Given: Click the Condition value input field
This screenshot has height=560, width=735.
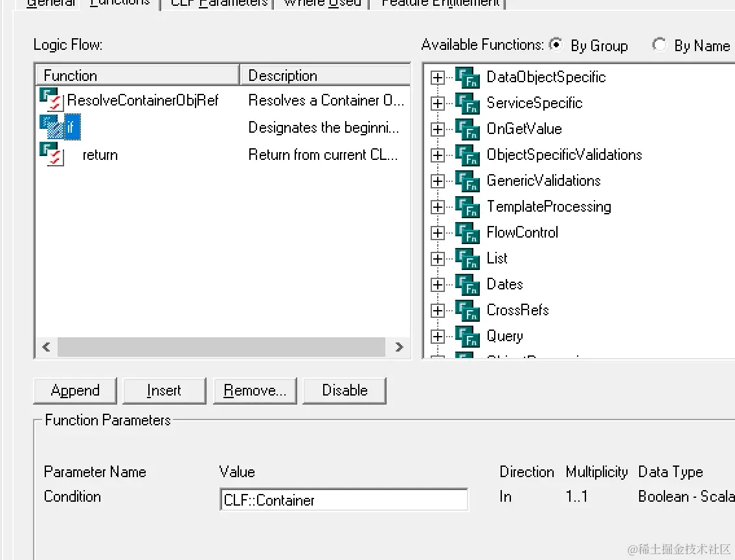Looking at the screenshot, I should click(x=344, y=500).
